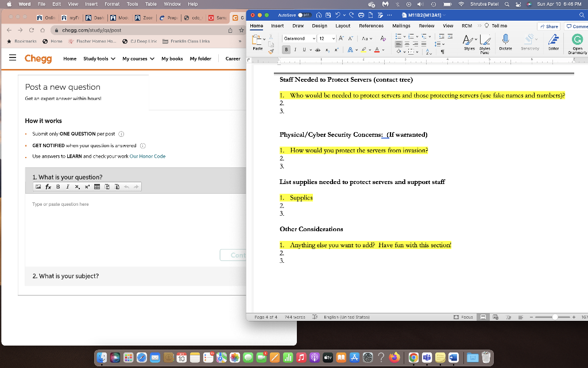Toggle italic in the Chegg editor toolbar

point(68,186)
